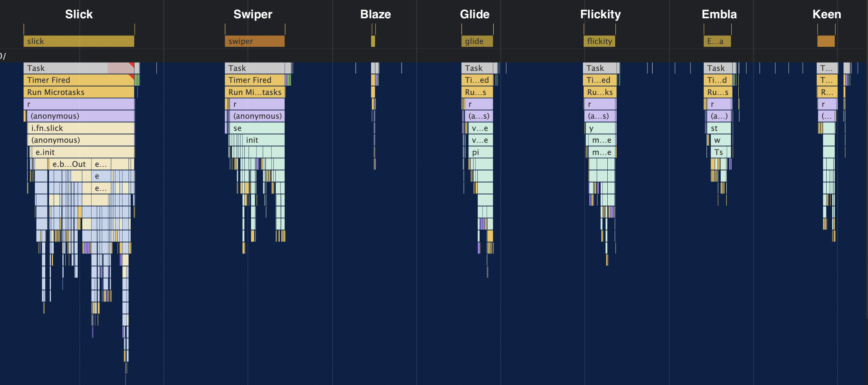The image size is (868, 385).
Task: Click the st entry under Embla
Action: [x=719, y=128]
